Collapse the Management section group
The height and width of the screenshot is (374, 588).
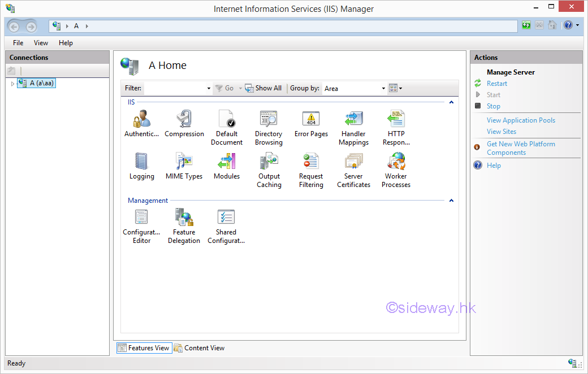pos(451,201)
